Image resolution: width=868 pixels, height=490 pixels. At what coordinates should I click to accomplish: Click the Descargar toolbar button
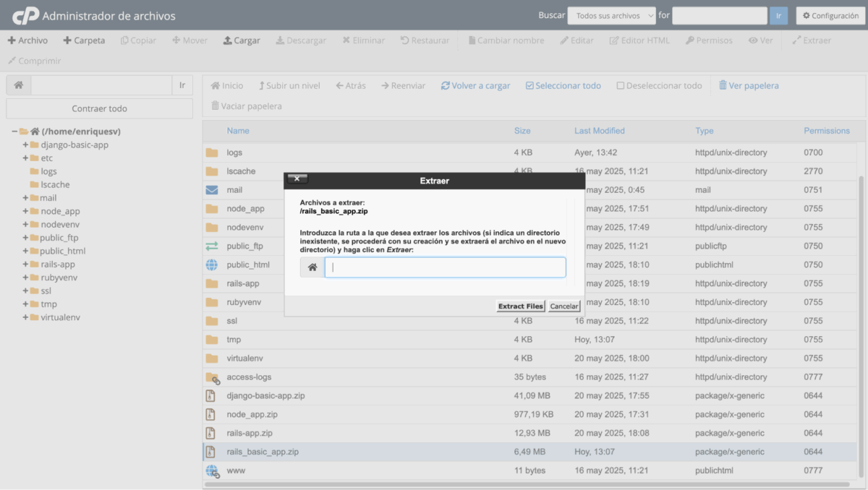pyautogui.click(x=301, y=40)
